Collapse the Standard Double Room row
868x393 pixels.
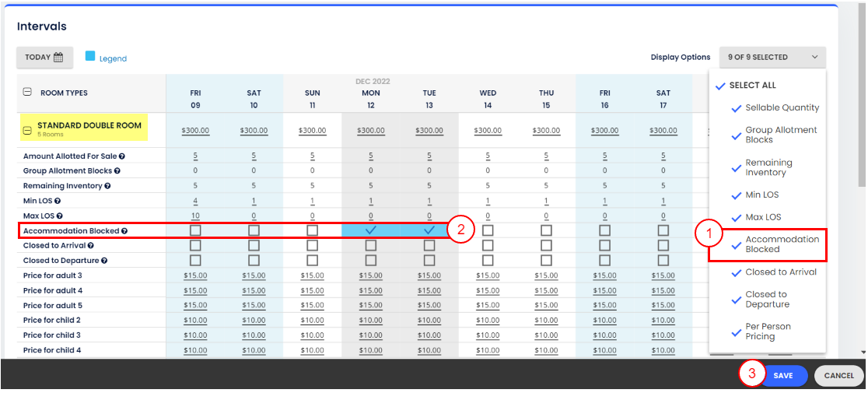tap(27, 131)
